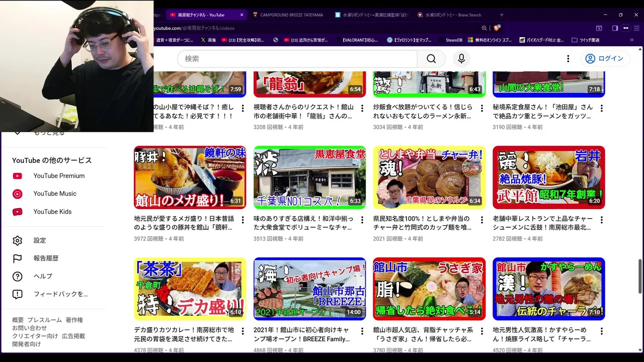This screenshot has width=644, height=362.
Task: Open the BREEZE campground video thumbnail
Action: 309,289
